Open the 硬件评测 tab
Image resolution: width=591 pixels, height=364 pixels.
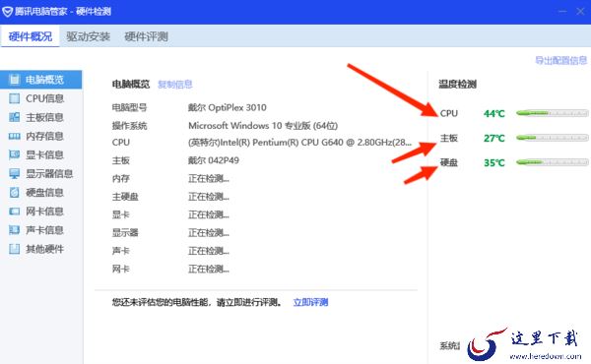click(146, 36)
